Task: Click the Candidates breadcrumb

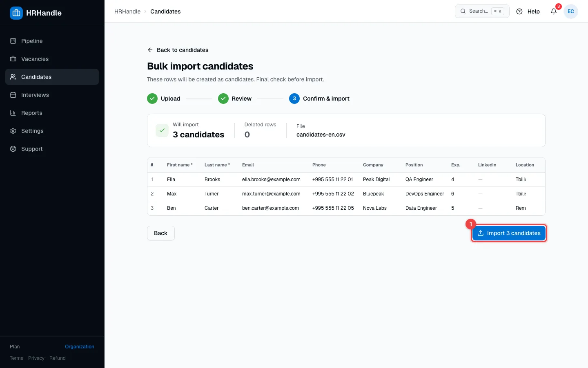Action: 165,11
